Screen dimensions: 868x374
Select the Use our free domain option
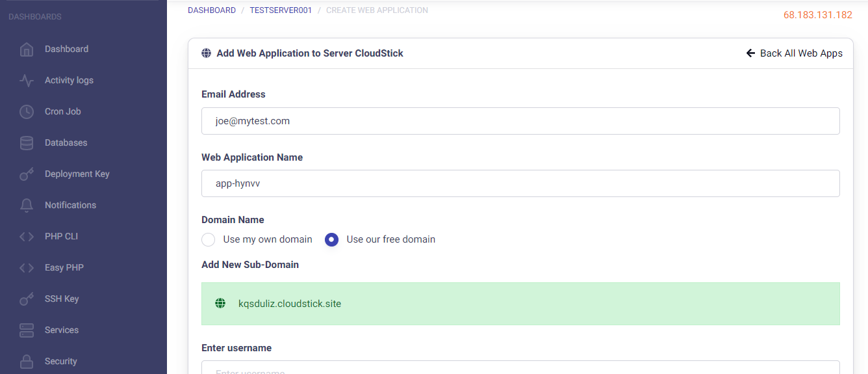332,239
